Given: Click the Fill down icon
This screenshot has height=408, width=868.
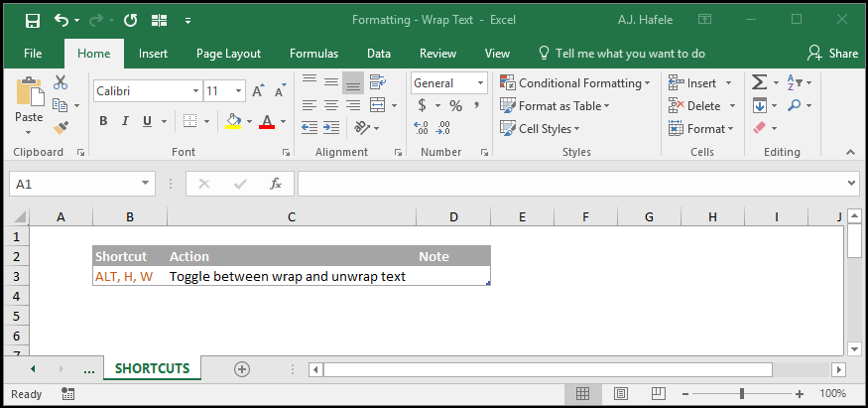Looking at the screenshot, I should click(760, 105).
